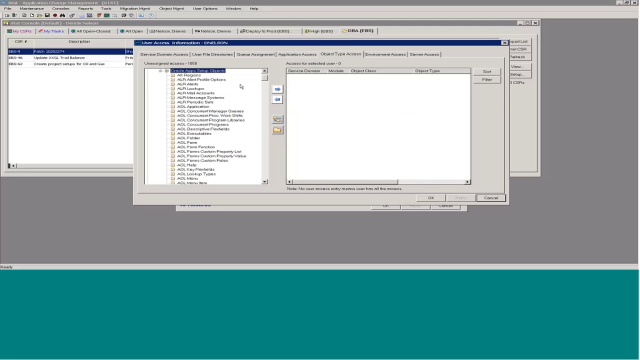
Task: Select AOL Key Flexfields tree item
Action: (196, 169)
